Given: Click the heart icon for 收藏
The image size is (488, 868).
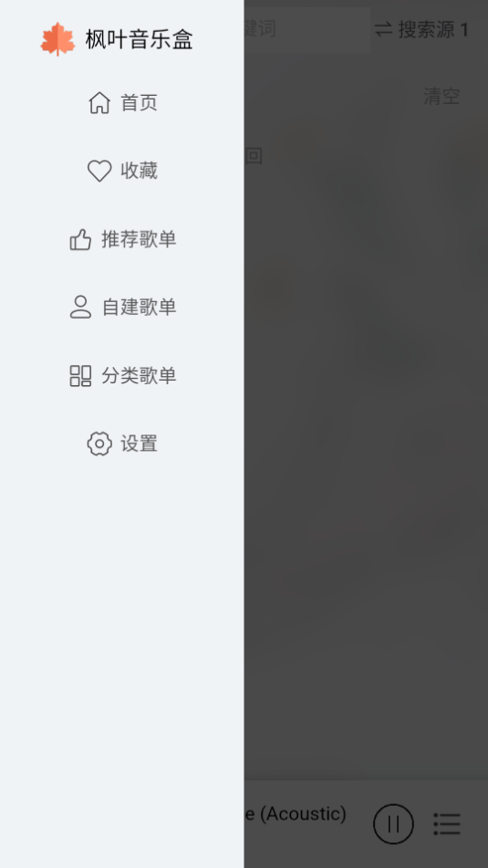Looking at the screenshot, I should coord(99,171).
